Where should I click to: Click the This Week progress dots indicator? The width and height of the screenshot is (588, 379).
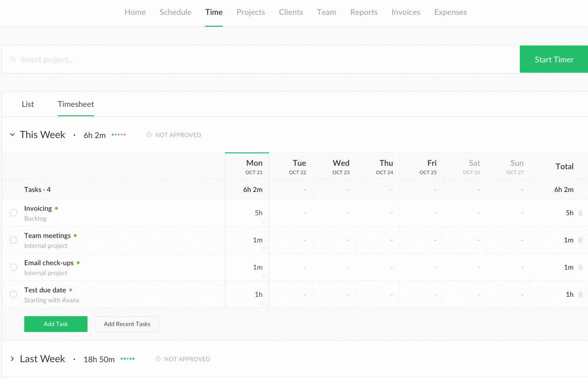pyautogui.click(x=119, y=135)
